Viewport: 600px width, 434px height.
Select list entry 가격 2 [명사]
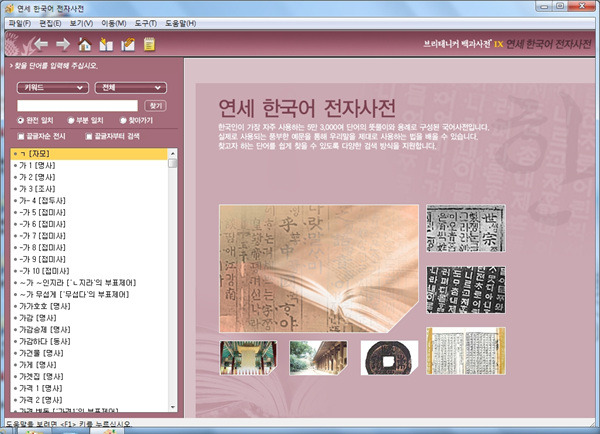point(89,400)
